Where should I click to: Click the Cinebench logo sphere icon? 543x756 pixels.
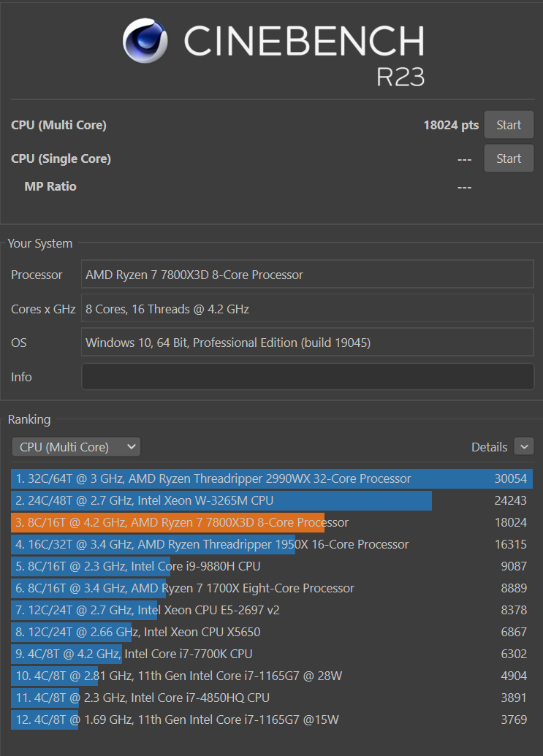(145, 40)
